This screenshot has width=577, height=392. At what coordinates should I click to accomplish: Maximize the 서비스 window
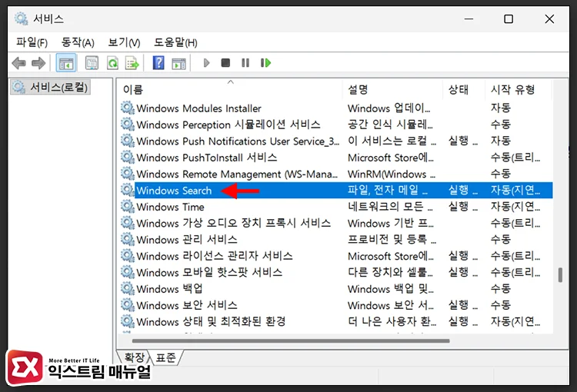[x=509, y=18]
